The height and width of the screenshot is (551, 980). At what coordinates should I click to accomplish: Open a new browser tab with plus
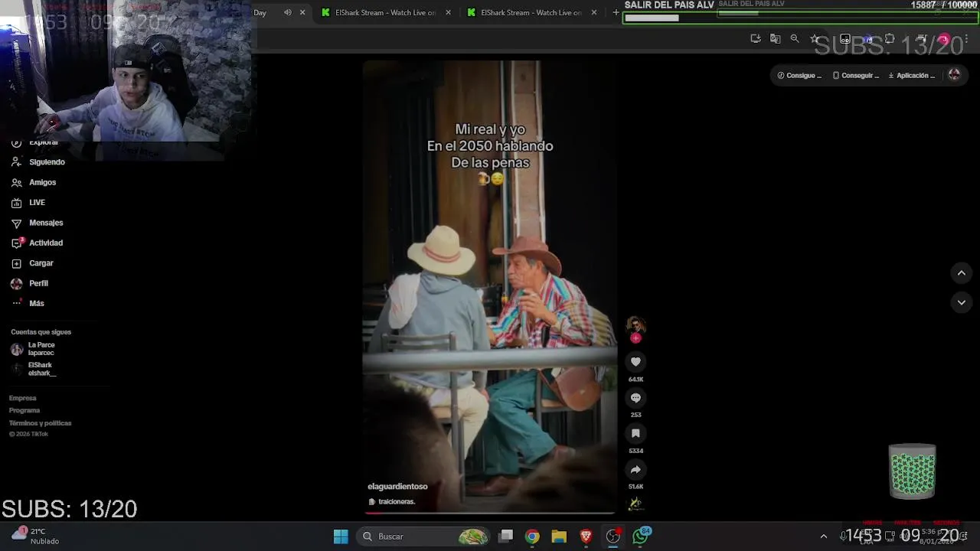coord(616,12)
